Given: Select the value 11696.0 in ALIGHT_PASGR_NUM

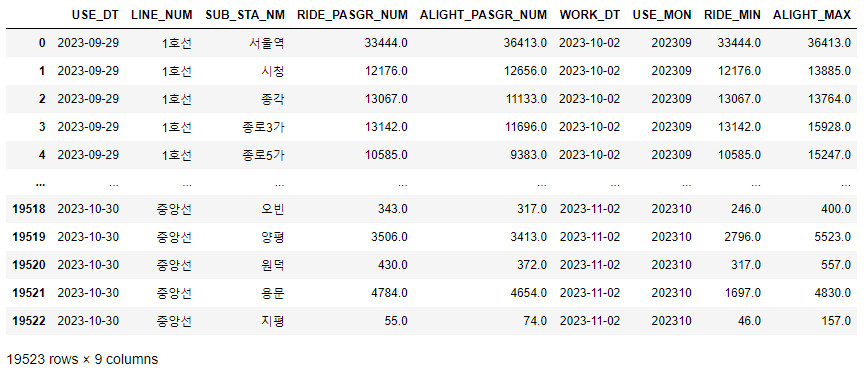Looking at the screenshot, I should pyautogui.click(x=525, y=127).
